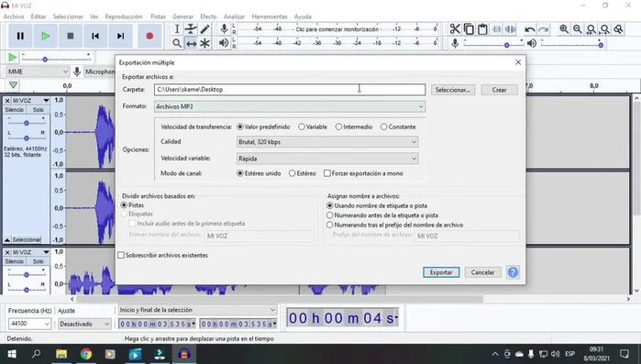Select Variable bit rate mode
Screen dimensions: 641x364
click(313, 127)
